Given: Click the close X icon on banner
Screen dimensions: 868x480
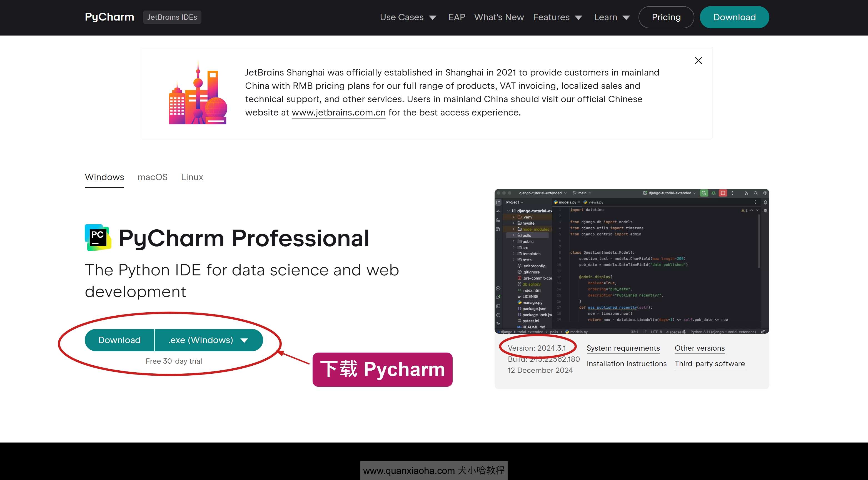Looking at the screenshot, I should coord(698,60).
